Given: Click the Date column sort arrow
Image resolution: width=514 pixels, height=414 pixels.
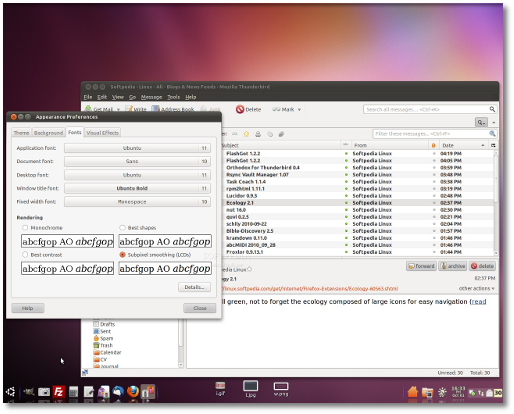Looking at the screenshot, I should click(483, 145).
